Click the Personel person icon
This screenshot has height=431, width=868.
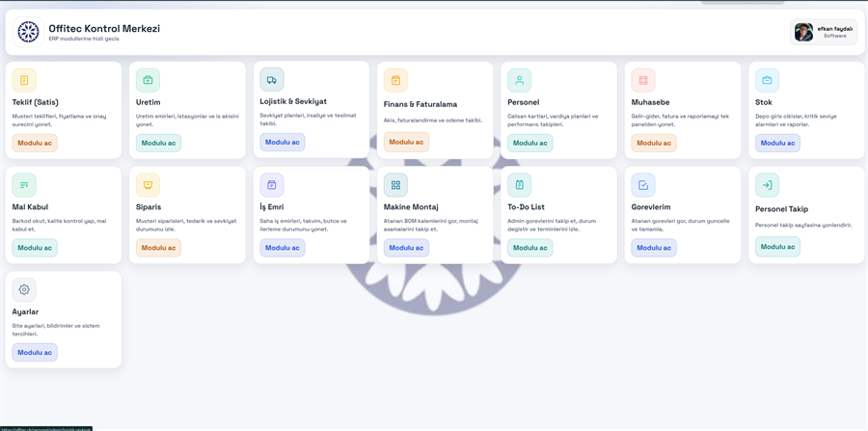(519, 80)
